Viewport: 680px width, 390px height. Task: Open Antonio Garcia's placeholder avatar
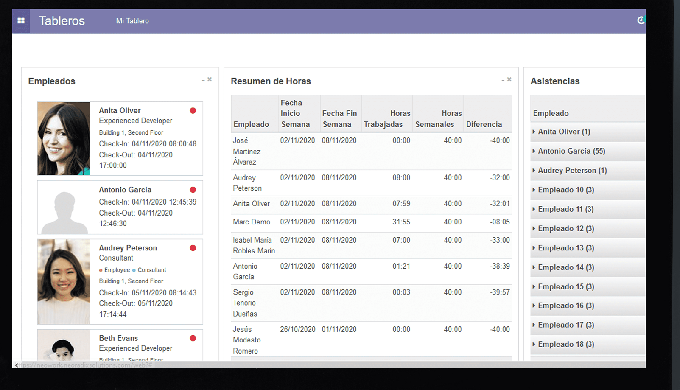coord(64,208)
